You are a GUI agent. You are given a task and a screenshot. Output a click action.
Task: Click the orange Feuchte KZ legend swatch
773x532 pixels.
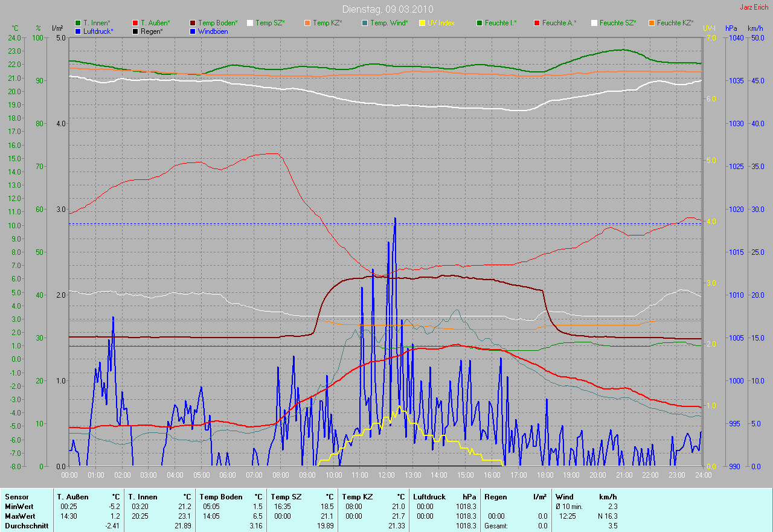pos(652,23)
